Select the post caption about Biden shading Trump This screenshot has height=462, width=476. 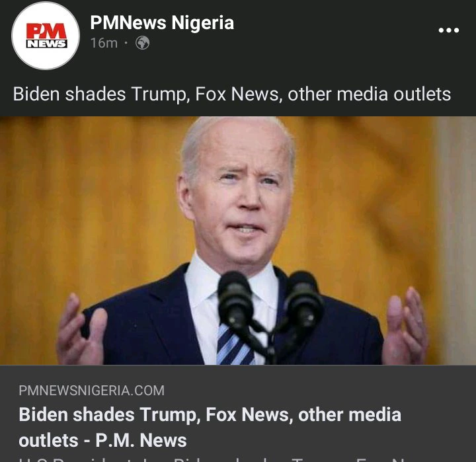pos(231,94)
